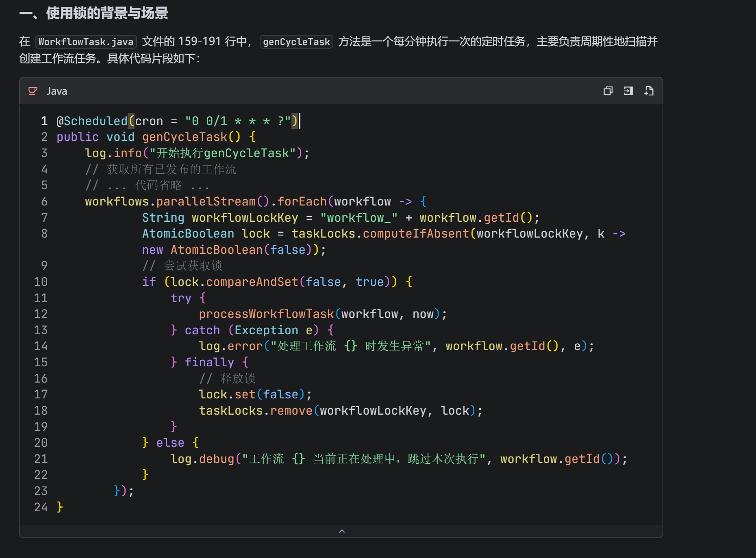Click the "try" keyword on line 11
756x558 pixels.
(x=181, y=298)
